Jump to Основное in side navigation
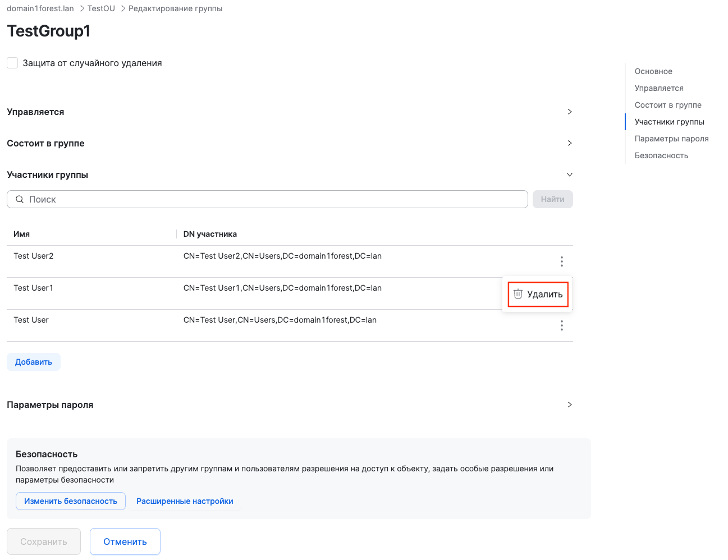This screenshot has width=728, height=560. click(653, 71)
